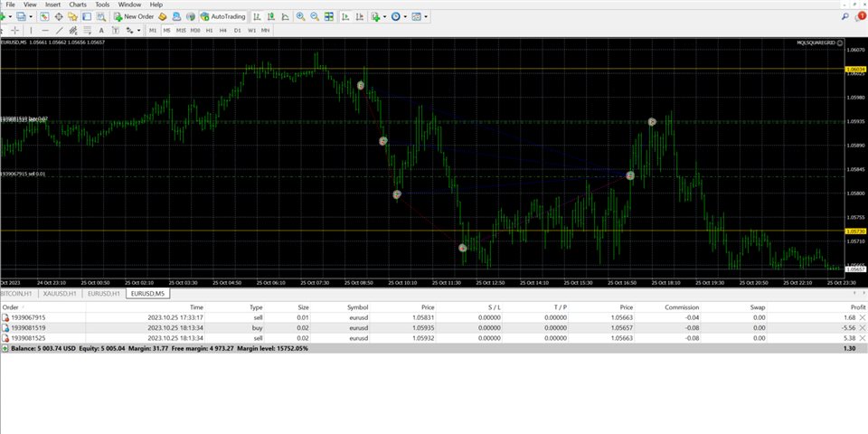Open the File menu

(x=10, y=5)
